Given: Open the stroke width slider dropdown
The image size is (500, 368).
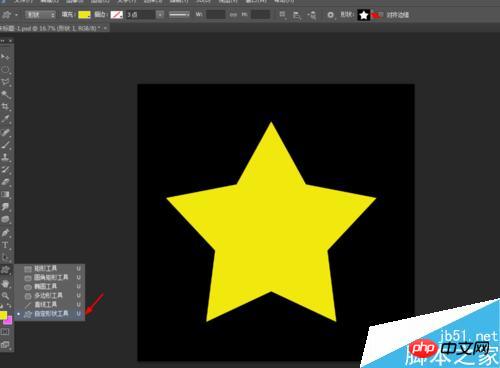Looking at the screenshot, I should [160, 15].
